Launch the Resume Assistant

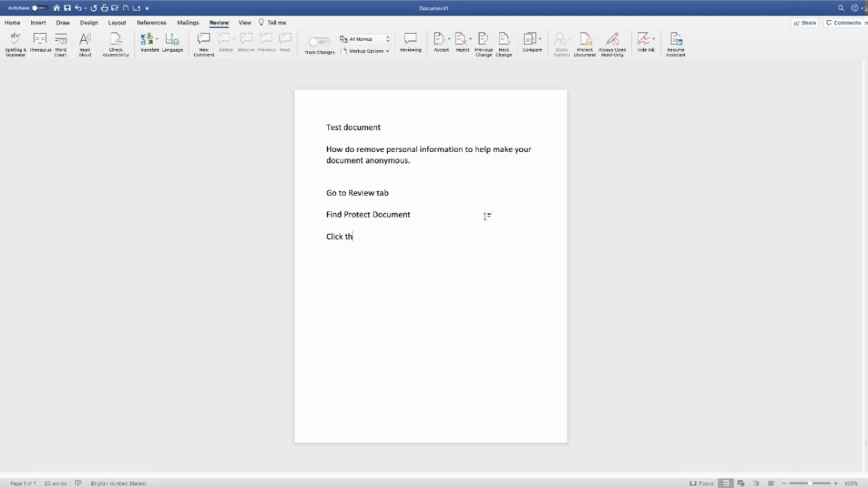click(x=675, y=44)
